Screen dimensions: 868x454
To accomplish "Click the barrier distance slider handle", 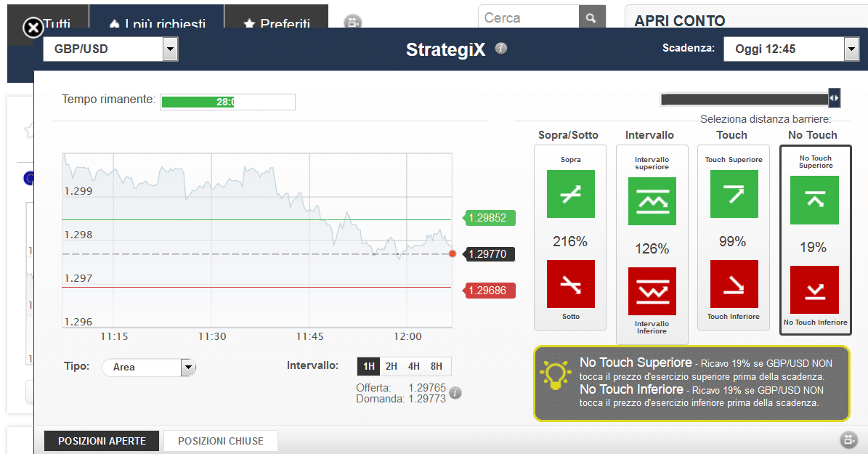I will coord(834,98).
